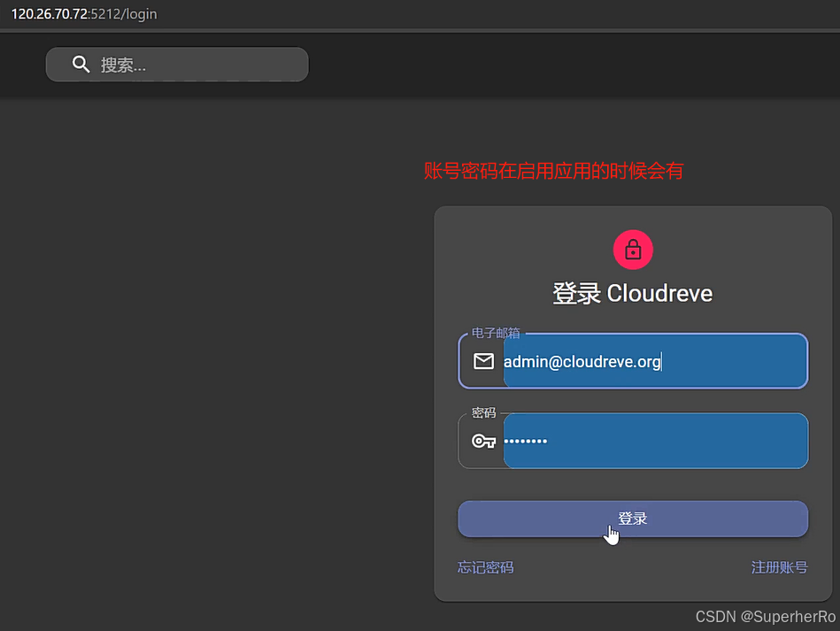The height and width of the screenshot is (631, 840).
Task: Click the search magnifier icon
Action: [81, 65]
